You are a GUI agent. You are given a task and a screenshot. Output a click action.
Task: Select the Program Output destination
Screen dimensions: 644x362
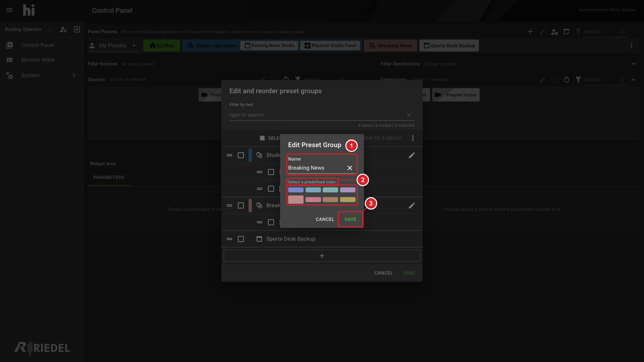coord(456,95)
